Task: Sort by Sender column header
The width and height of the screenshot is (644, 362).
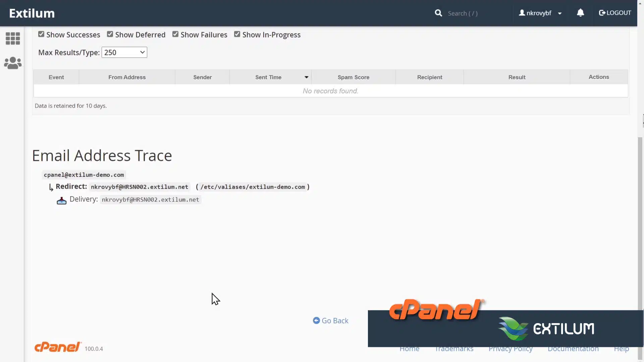Action: 203,77
